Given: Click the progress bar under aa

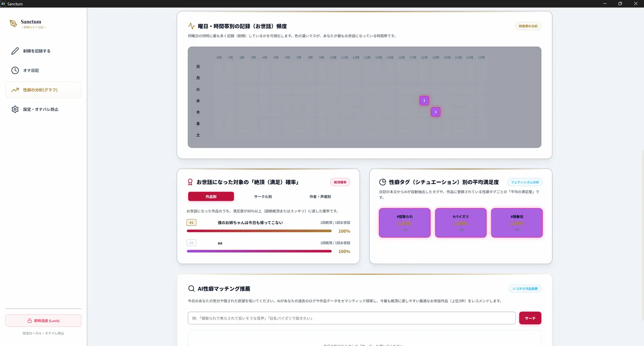Looking at the screenshot, I should click(259, 251).
